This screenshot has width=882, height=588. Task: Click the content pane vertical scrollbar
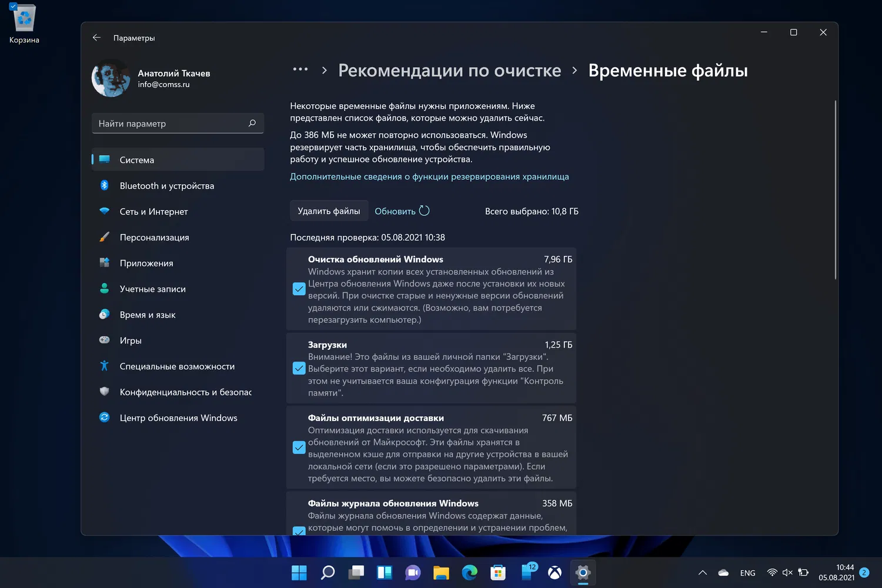(835, 189)
